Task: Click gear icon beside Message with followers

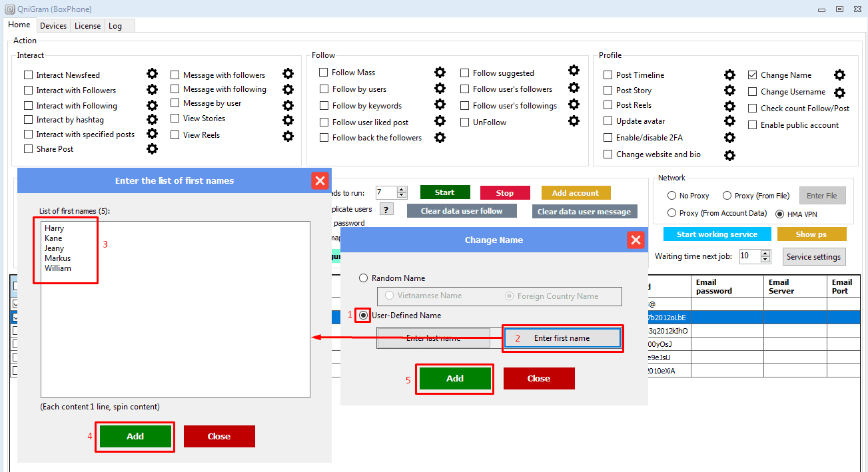Action: coord(288,74)
